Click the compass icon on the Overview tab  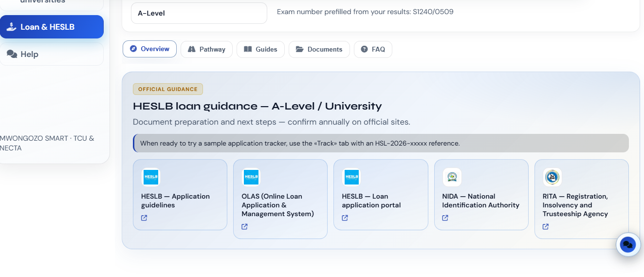(x=133, y=49)
